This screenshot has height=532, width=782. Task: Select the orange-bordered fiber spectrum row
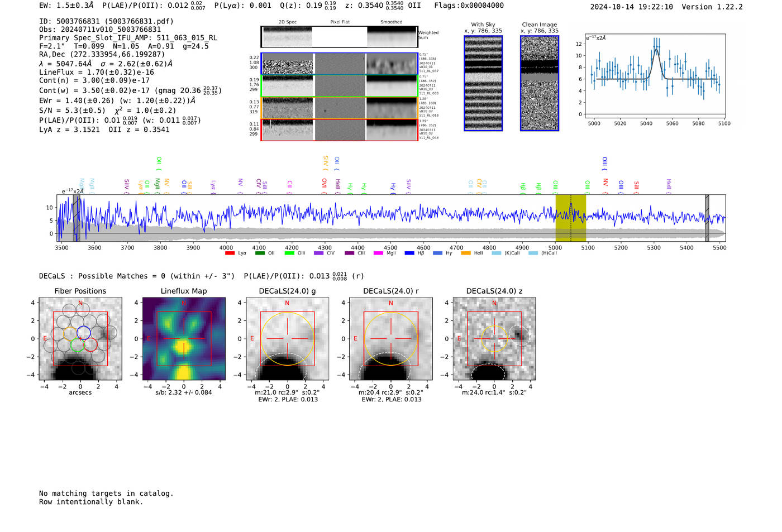(339, 108)
